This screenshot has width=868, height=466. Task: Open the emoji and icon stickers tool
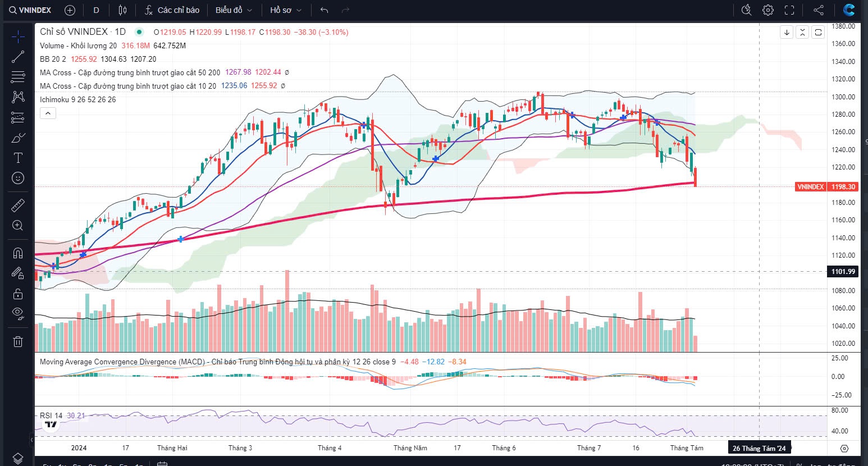coord(18,178)
